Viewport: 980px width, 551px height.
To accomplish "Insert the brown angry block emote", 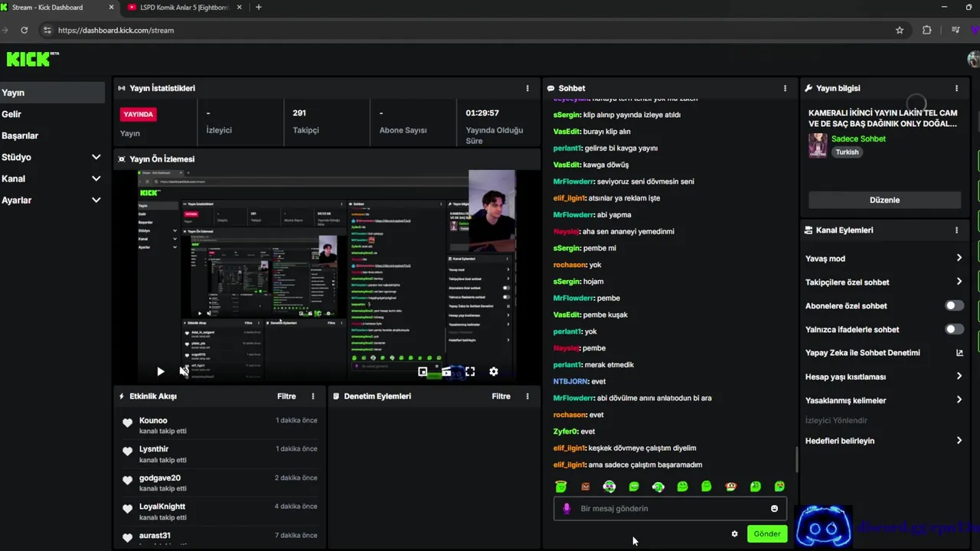I will point(586,487).
